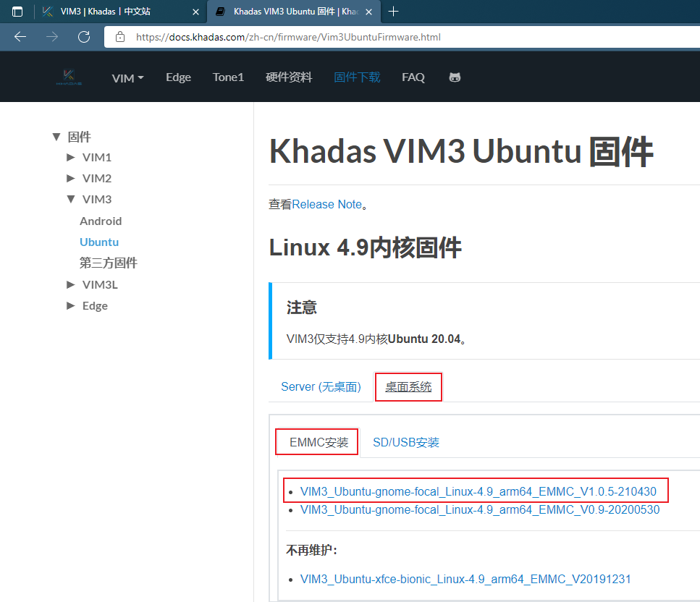This screenshot has width=700, height=602.
Task: Select the Server (无桌面) tab
Action: (321, 386)
